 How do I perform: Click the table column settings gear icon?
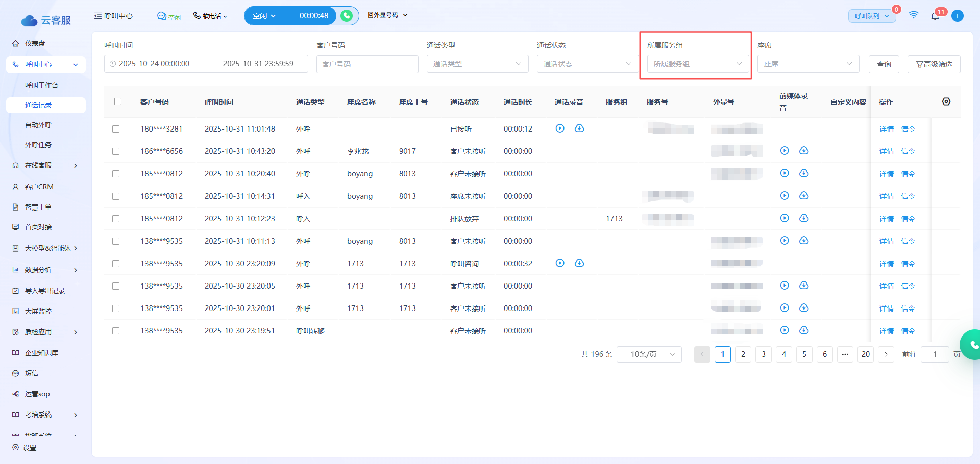946,101
